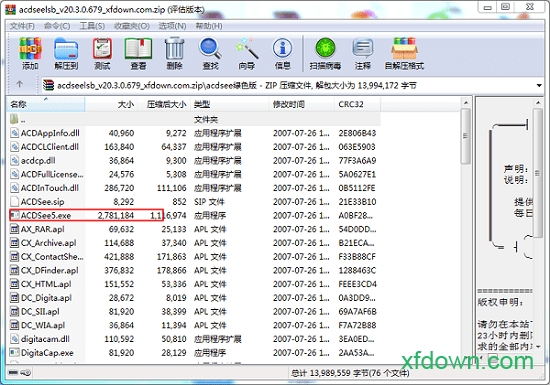Select the DC_WIA.apl file
The image size is (550, 385).
pos(43,325)
